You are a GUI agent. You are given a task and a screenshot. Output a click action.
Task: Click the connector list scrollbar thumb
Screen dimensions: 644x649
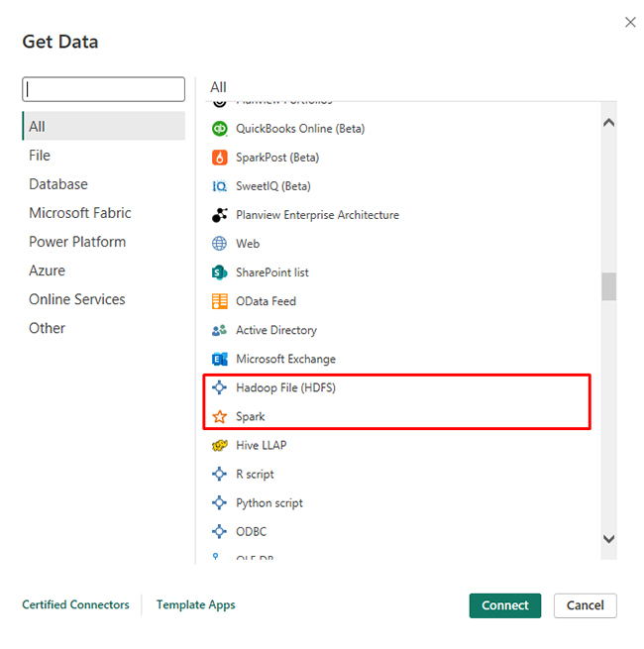[608, 286]
